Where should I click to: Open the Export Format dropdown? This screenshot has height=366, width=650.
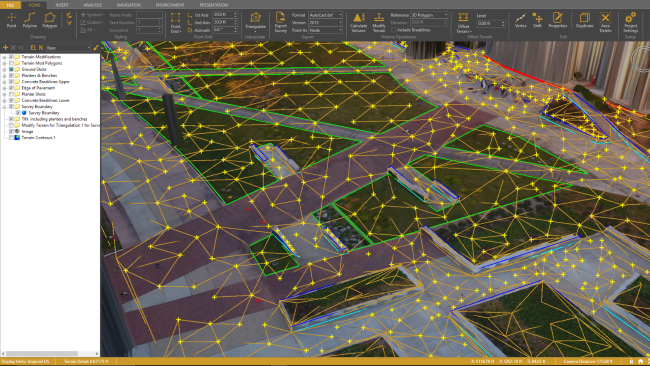click(325, 15)
